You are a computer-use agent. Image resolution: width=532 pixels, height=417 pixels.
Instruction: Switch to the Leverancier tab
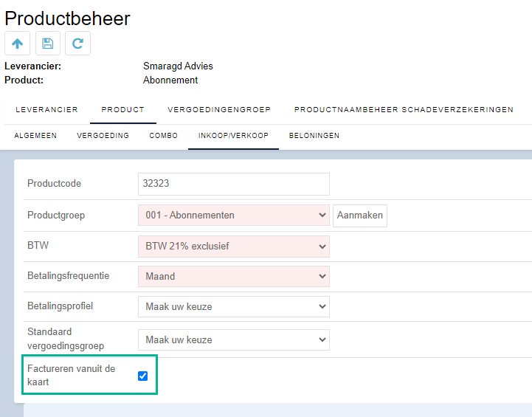click(x=46, y=109)
